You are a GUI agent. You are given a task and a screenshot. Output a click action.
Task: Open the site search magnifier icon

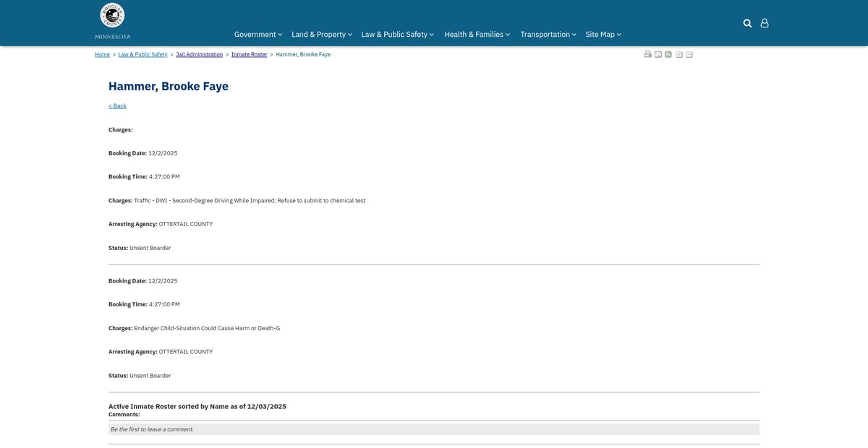(747, 23)
